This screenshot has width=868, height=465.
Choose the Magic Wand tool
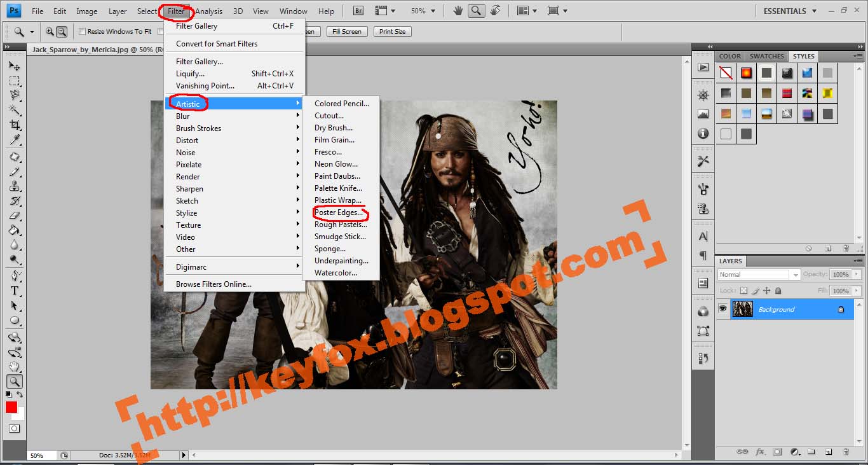pos(14,110)
